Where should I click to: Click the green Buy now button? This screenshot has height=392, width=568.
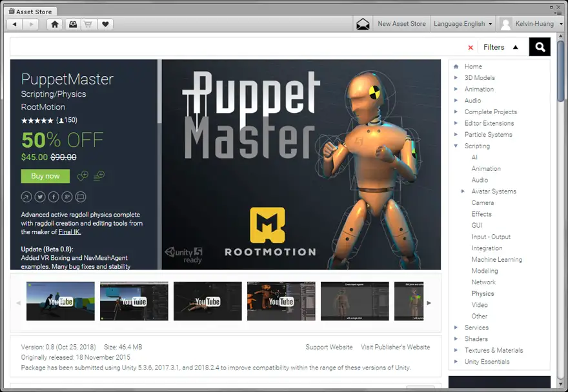pyautogui.click(x=45, y=176)
